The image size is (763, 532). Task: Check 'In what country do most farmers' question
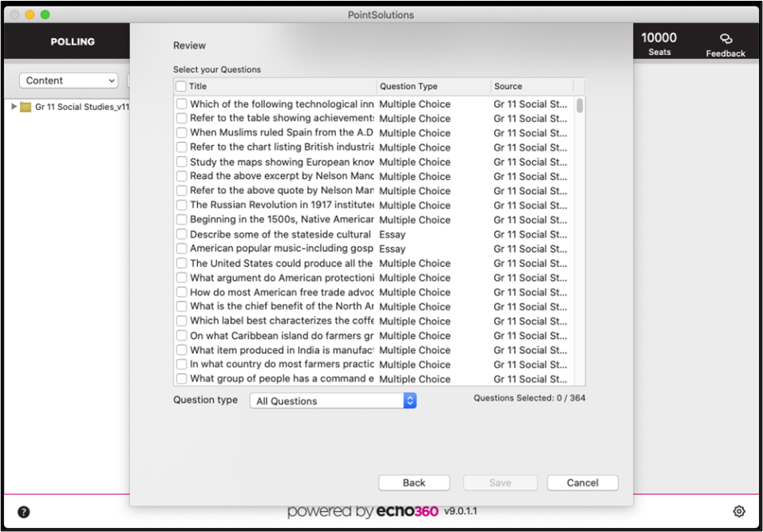181,365
